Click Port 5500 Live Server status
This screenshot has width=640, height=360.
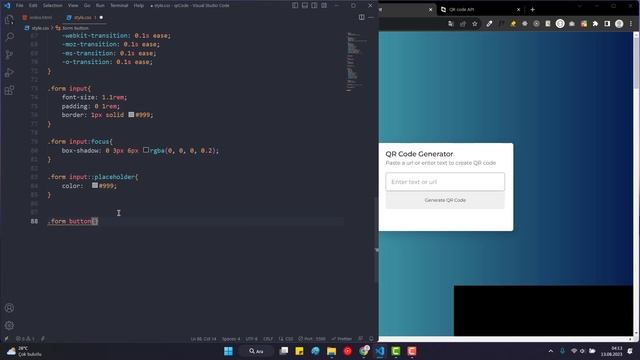pyautogui.click(x=312, y=339)
